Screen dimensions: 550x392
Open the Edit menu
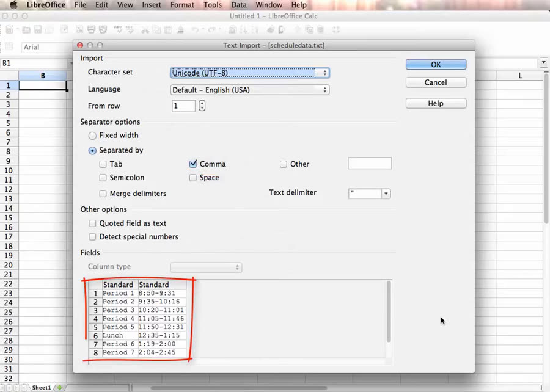click(x=101, y=5)
